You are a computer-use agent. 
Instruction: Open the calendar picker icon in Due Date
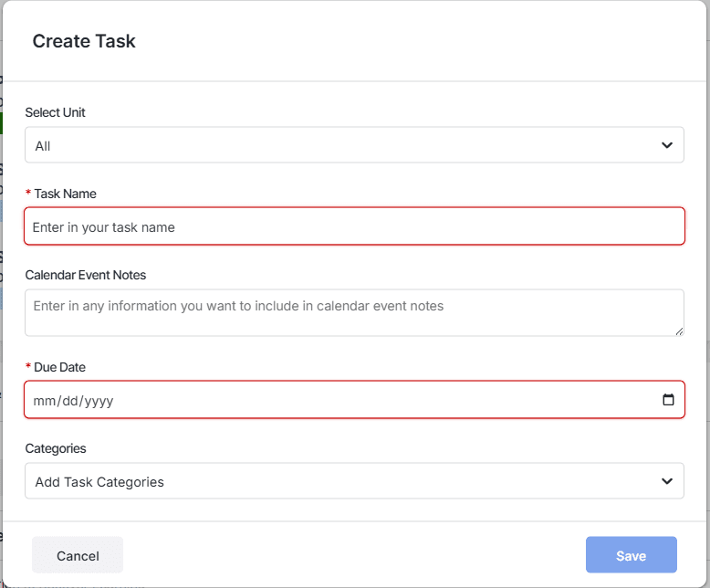click(x=668, y=400)
